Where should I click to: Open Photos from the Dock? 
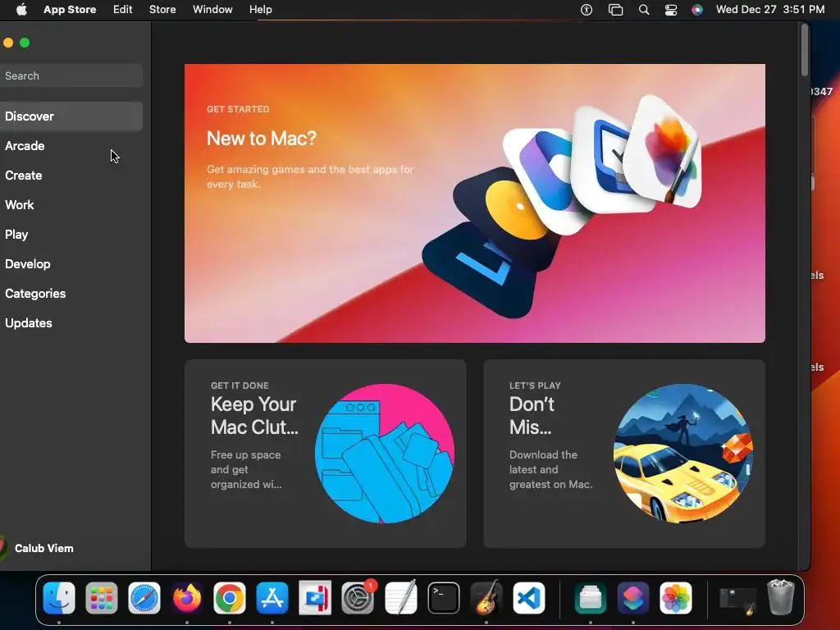[x=676, y=598]
